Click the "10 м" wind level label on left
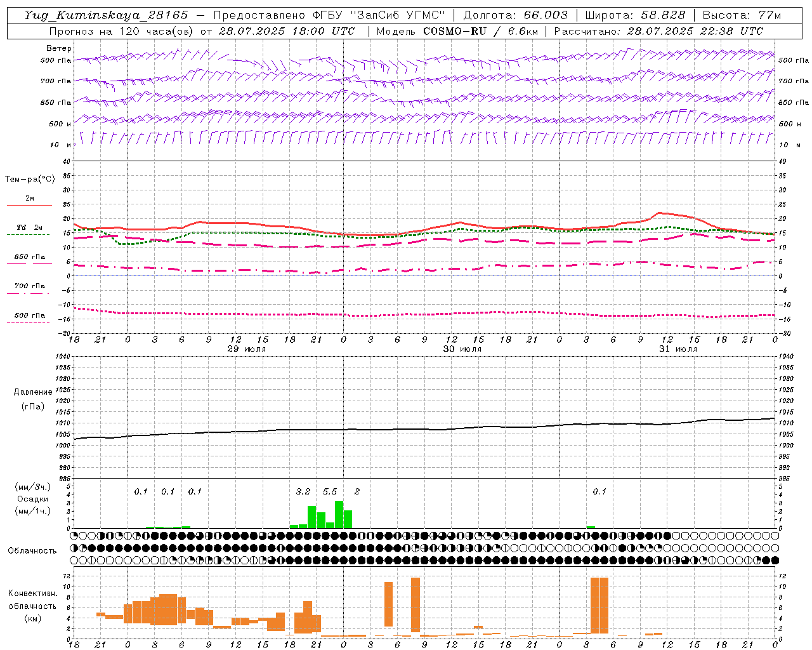 pos(61,145)
